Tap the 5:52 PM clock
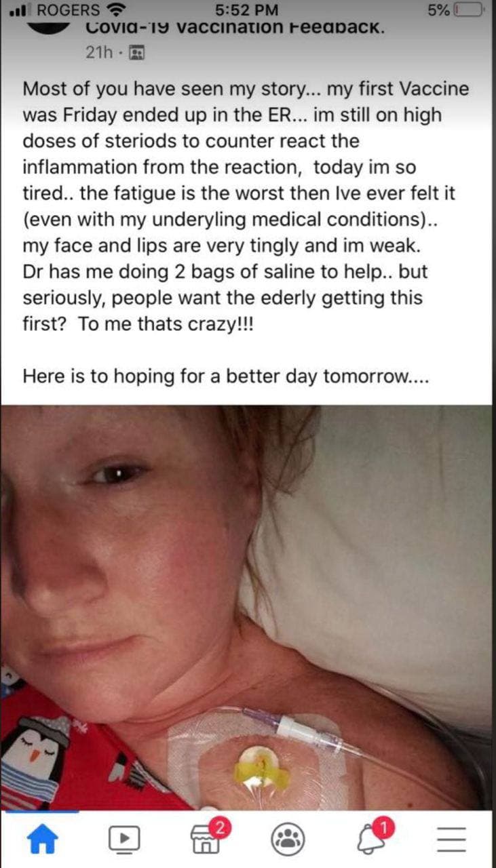The height and width of the screenshot is (868, 496). (246, 10)
